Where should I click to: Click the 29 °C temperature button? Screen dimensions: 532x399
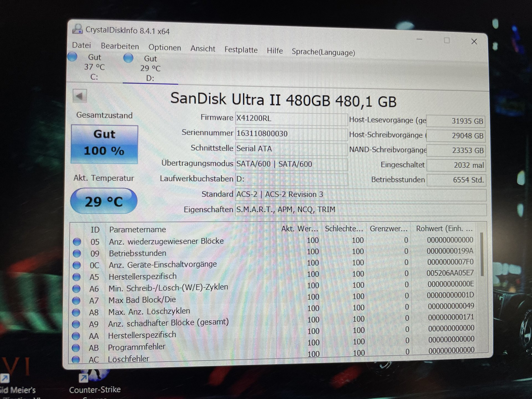[104, 201]
